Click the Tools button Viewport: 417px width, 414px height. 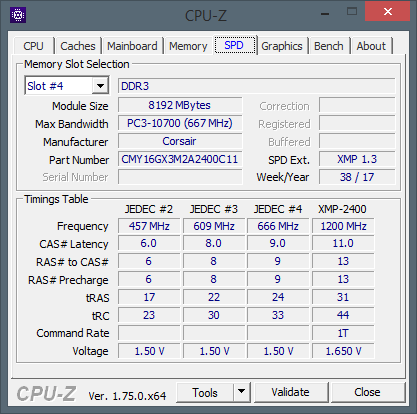pyautogui.click(x=205, y=392)
